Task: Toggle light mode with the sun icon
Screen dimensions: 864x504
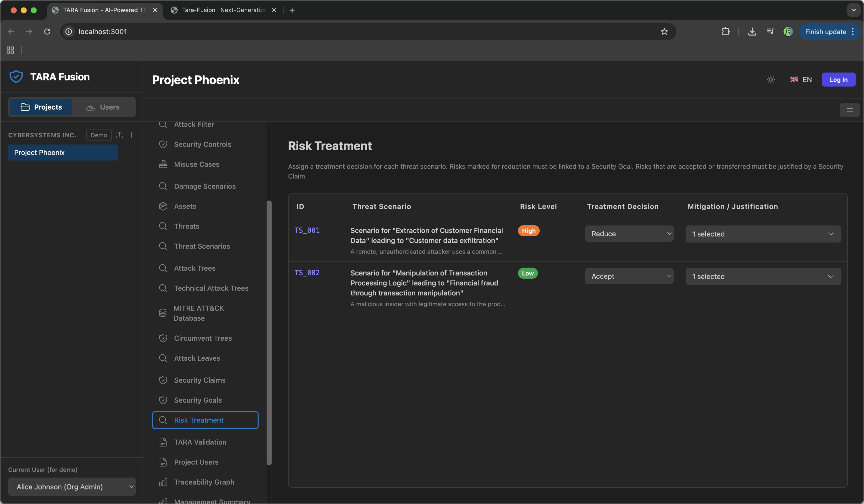Action: [x=770, y=79]
